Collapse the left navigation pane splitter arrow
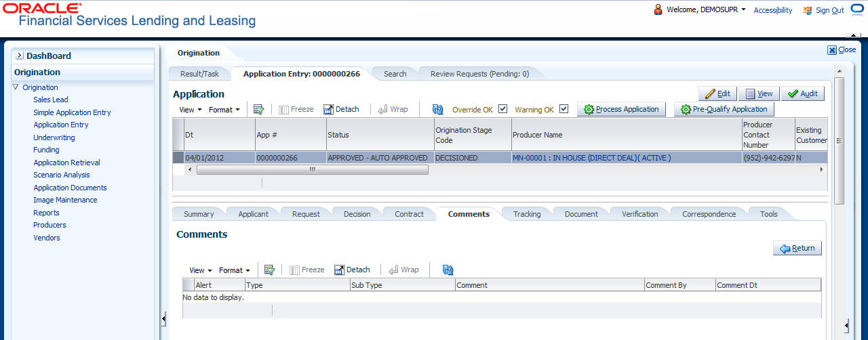Image resolution: width=868 pixels, height=340 pixels. [163, 318]
